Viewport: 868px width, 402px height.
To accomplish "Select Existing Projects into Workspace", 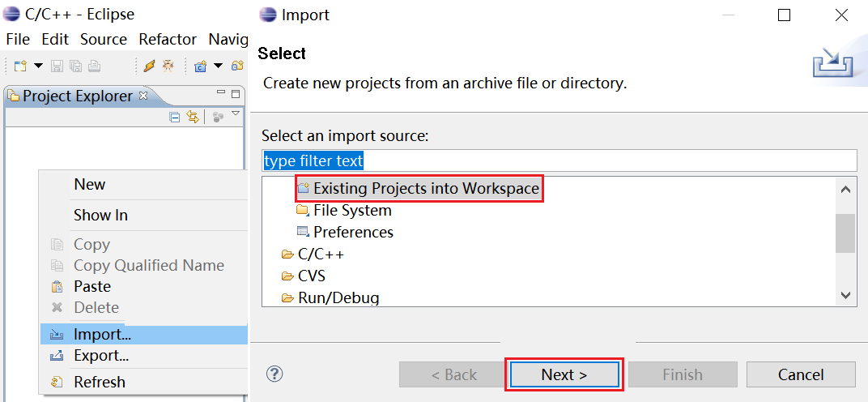I will point(426,189).
